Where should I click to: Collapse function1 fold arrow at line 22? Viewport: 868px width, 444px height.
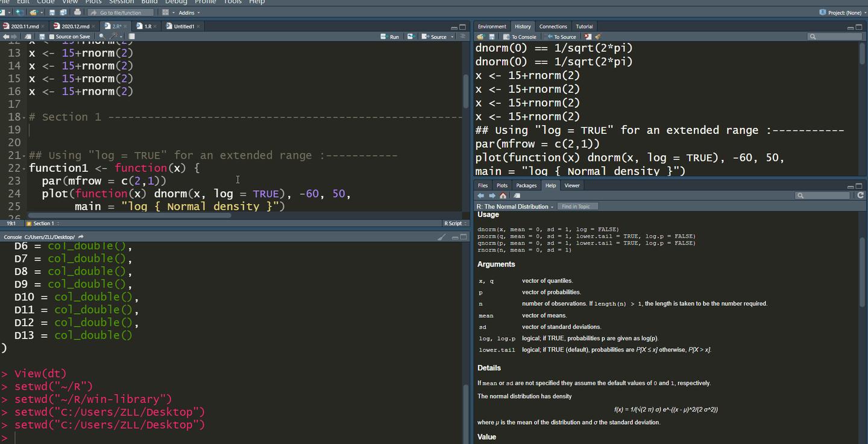click(25, 168)
